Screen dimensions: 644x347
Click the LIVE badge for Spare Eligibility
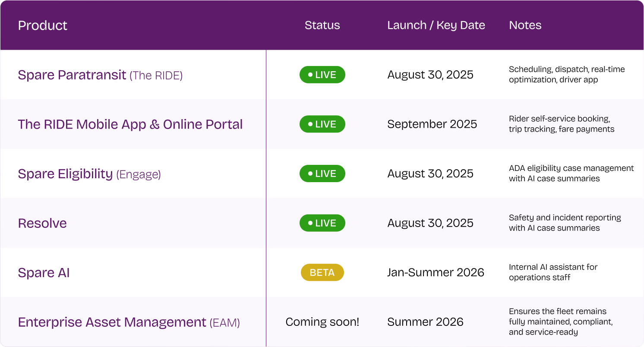pyautogui.click(x=322, y=173)
